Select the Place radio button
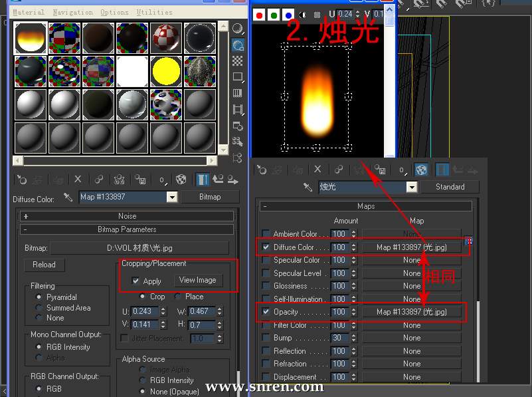Image resolution: width=532 pixels, height=397 pixels. pos(177,297)
